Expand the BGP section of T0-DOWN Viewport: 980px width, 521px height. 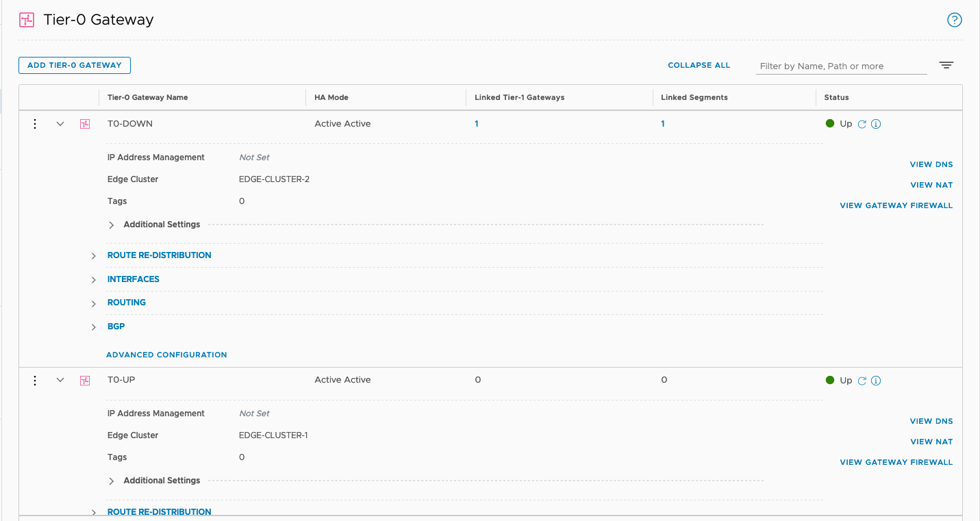94,327
